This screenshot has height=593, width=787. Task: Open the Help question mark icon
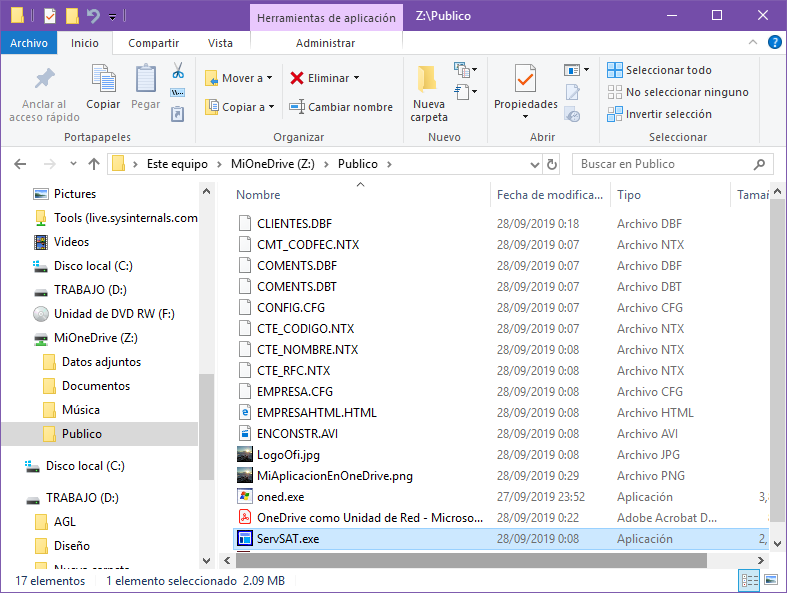coord(775,42)
